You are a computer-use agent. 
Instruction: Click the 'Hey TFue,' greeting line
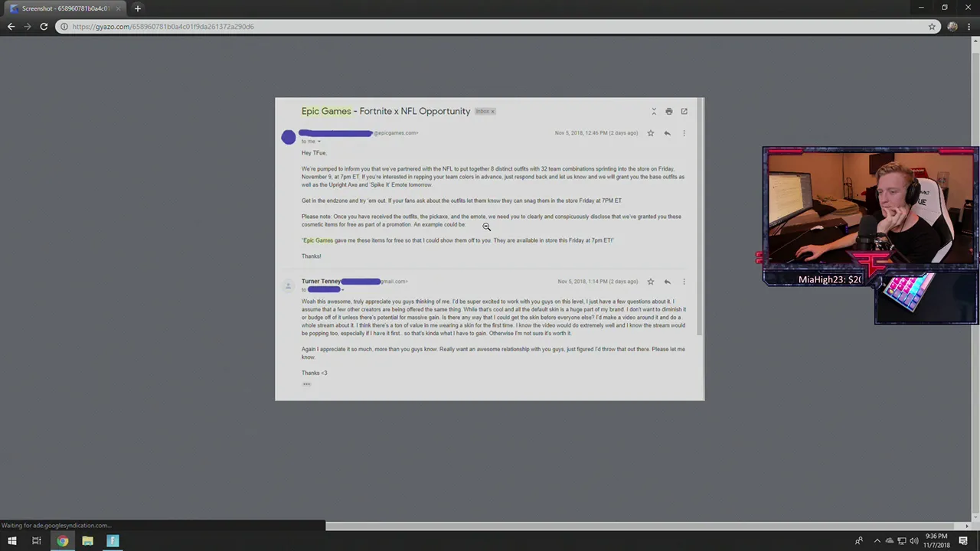(314, 153)
